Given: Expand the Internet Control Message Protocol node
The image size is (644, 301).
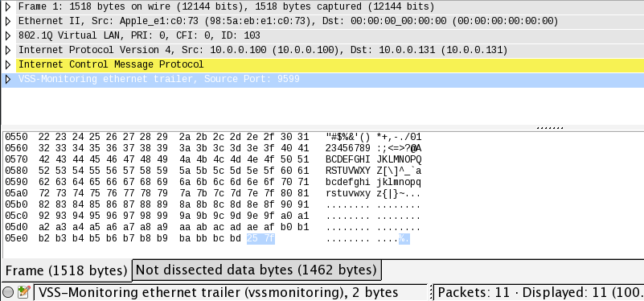Looking at the screenshot, I should pos(7,64).
